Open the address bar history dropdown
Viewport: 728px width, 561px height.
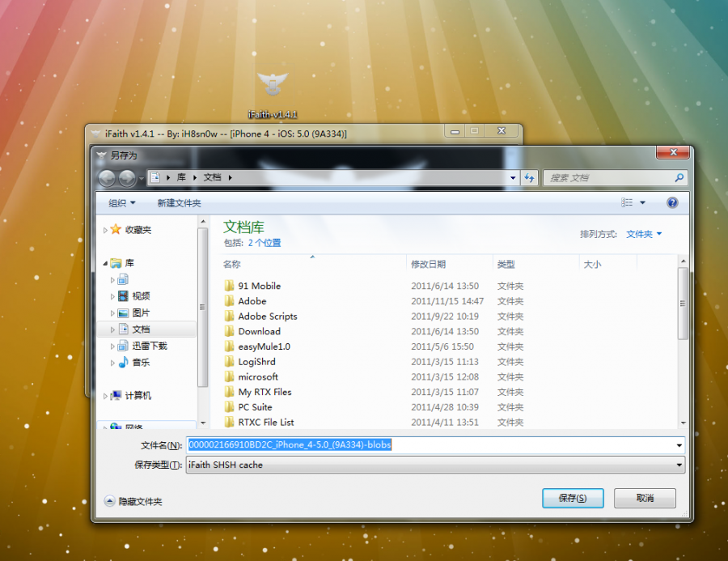pos(513,177)
